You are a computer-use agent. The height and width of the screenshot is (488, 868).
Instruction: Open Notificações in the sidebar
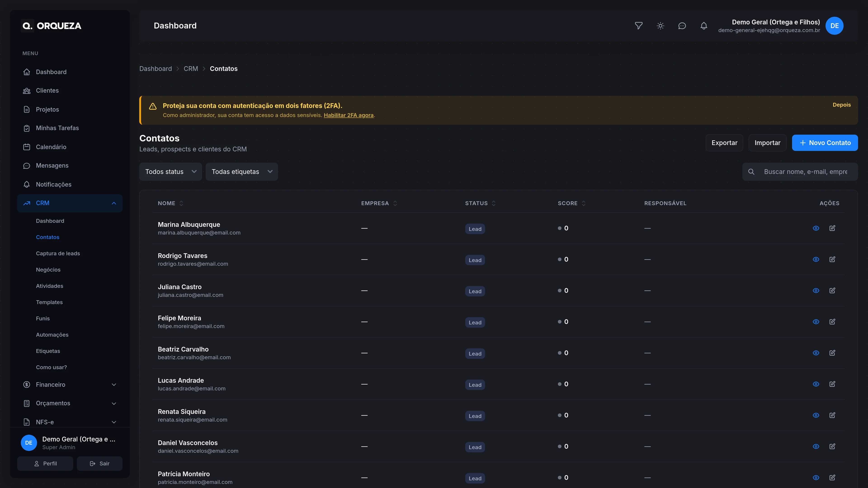pos(70,185)
